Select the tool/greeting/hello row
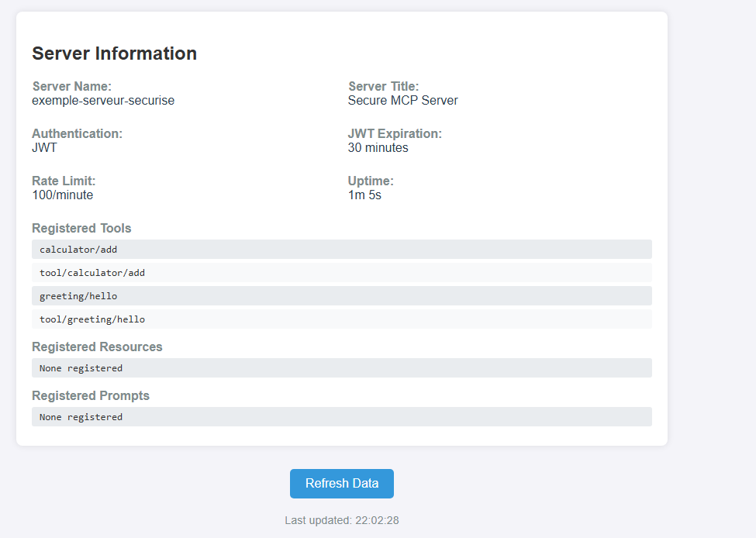 coord(341,319)
